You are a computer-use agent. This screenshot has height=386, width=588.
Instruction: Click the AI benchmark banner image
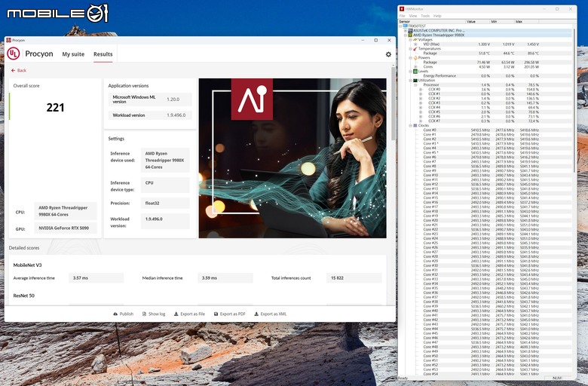pyautogui.click(x=292, y=158)
